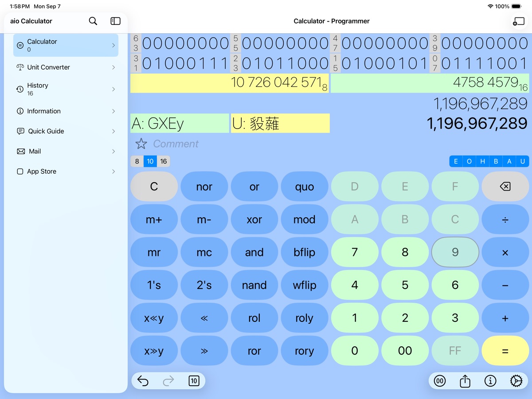Click the bold 1,196,967,289 result display
The width and height of the screenshot is (532, 399).
[x=477, y=123]
